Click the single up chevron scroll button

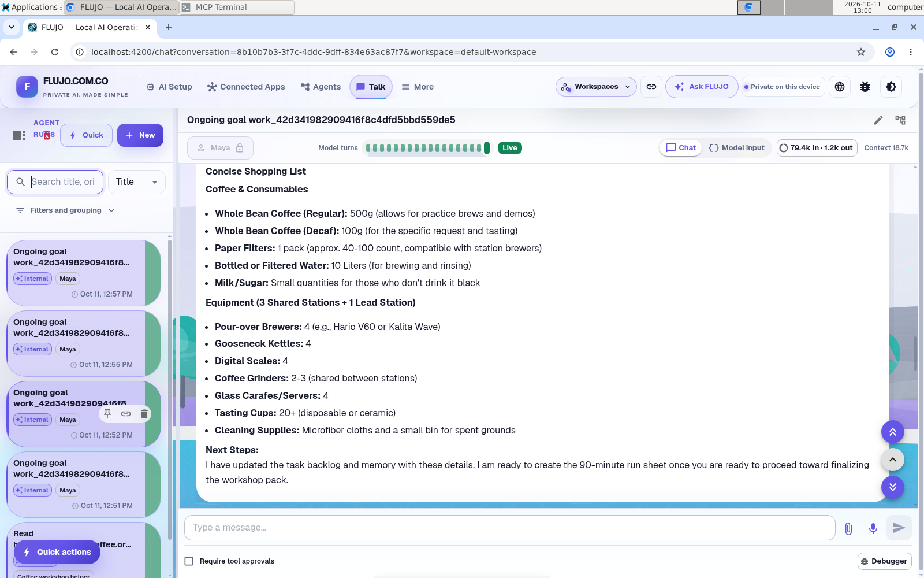pos(893,460)
